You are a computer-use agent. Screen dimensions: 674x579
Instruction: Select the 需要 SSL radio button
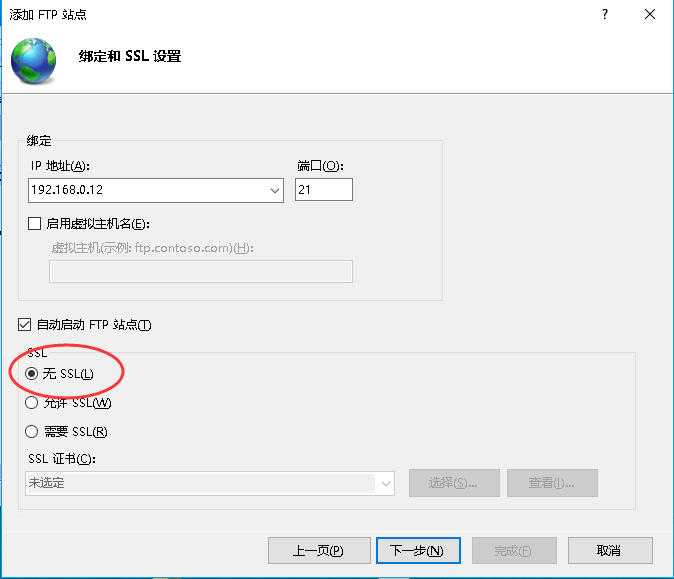click(31, 431)
